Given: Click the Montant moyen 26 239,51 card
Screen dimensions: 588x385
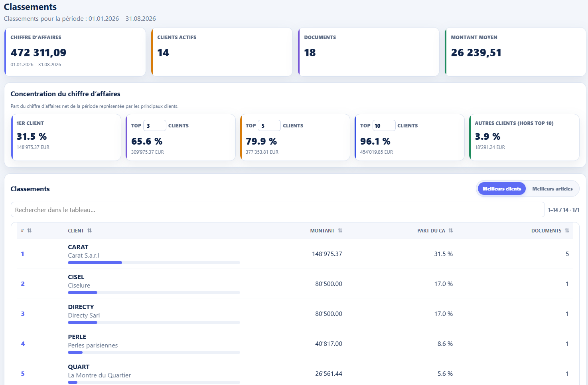Looking at the screenshot, I should pos(515,52).
